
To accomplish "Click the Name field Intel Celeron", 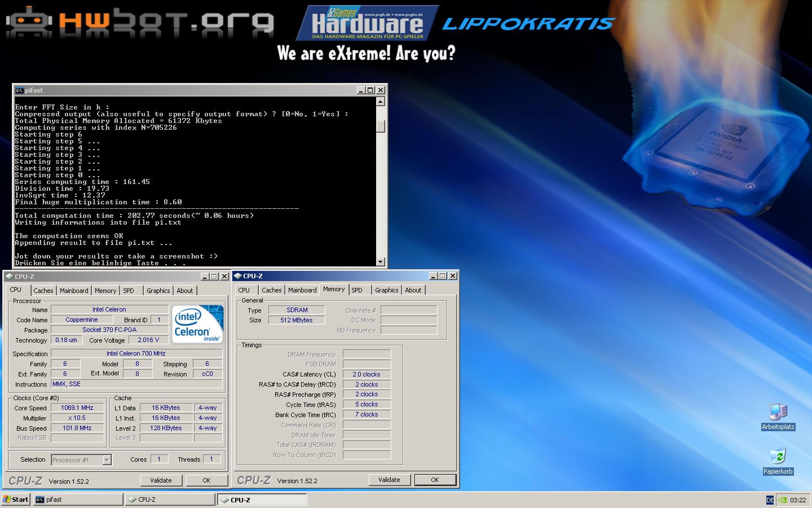I will click(x=109, y=309).
